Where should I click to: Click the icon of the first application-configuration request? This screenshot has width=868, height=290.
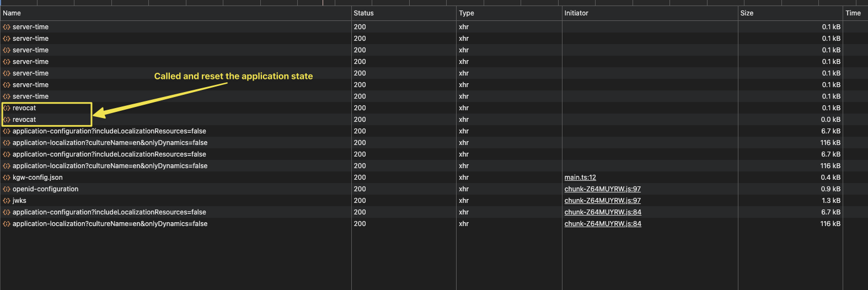coord(7,131)
